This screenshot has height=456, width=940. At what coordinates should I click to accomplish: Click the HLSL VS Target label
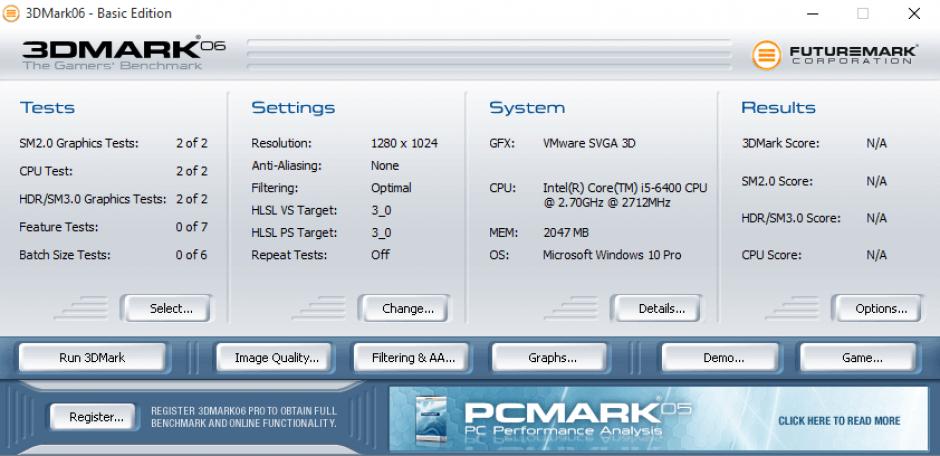tap(294, 210)
